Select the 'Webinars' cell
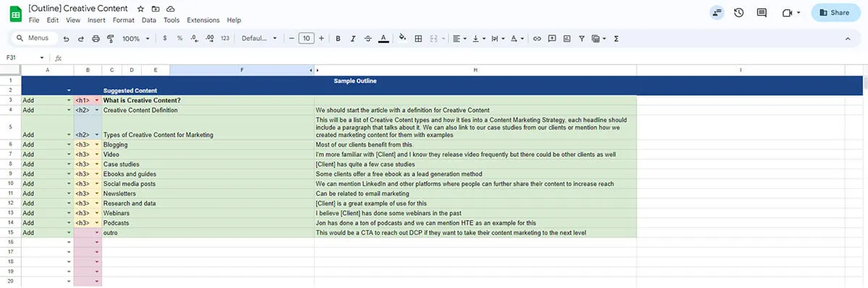868x288 pixels. click(x=208, y=213)
